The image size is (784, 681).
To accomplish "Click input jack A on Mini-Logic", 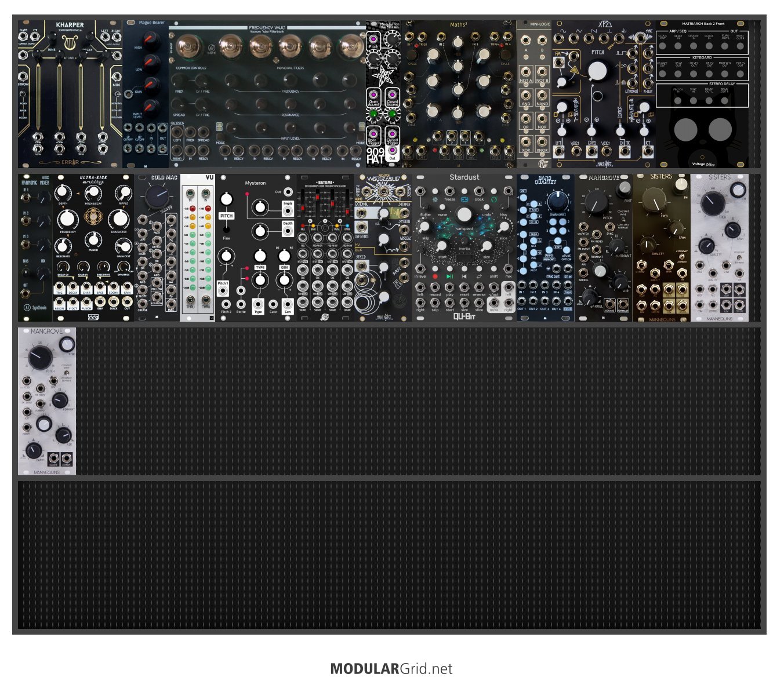I will [526, 41].
